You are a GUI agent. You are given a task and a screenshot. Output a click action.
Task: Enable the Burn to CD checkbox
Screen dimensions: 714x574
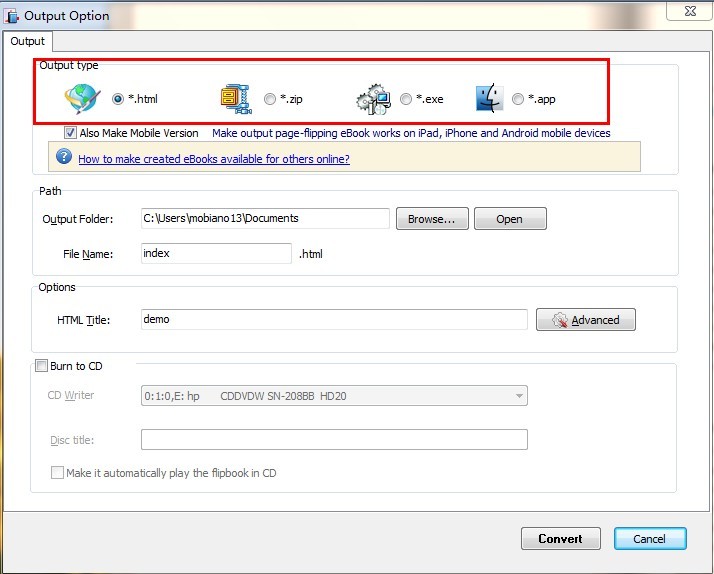[41, 366]
